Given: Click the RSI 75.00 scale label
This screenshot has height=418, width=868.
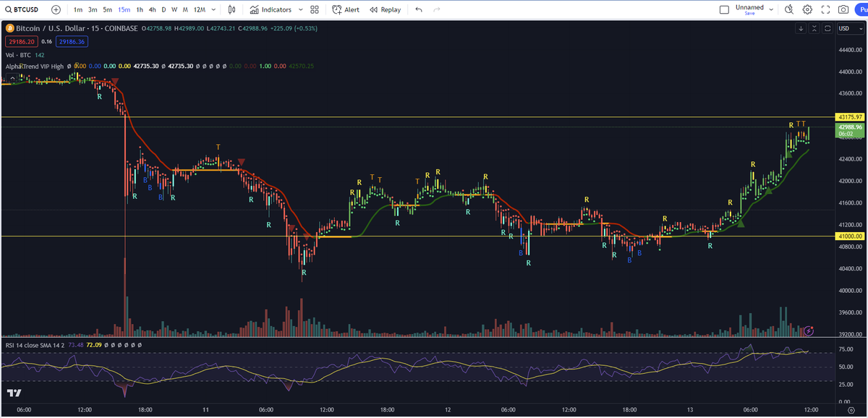Looking at the screenshot, I should tap(844, 349).
